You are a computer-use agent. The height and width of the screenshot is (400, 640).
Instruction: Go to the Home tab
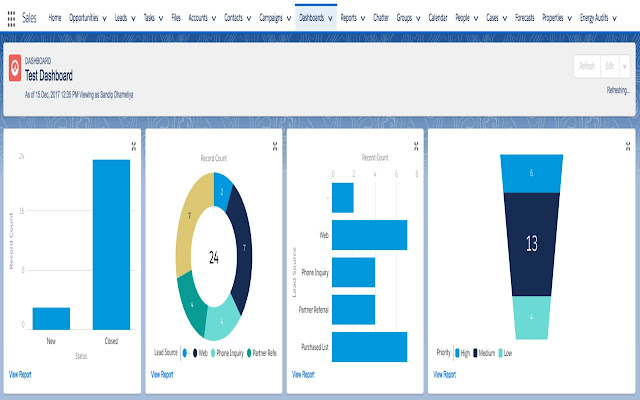tap(55, 18)
